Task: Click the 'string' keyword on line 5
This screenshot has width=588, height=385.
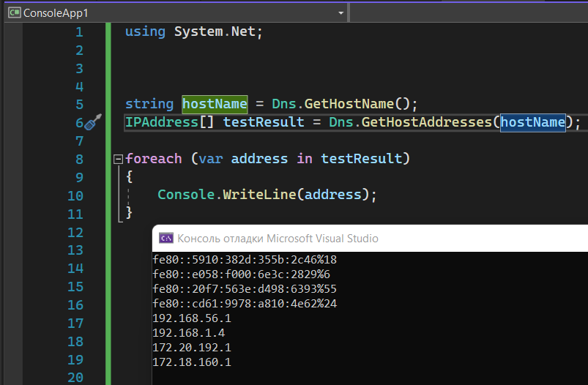Action: [x=149, y=104]
